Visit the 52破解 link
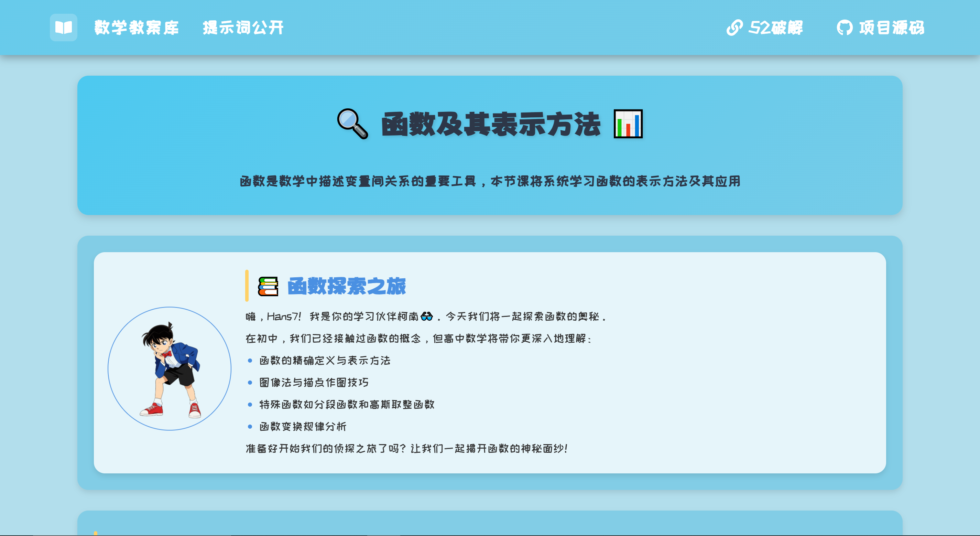 [x=776, y=28]
